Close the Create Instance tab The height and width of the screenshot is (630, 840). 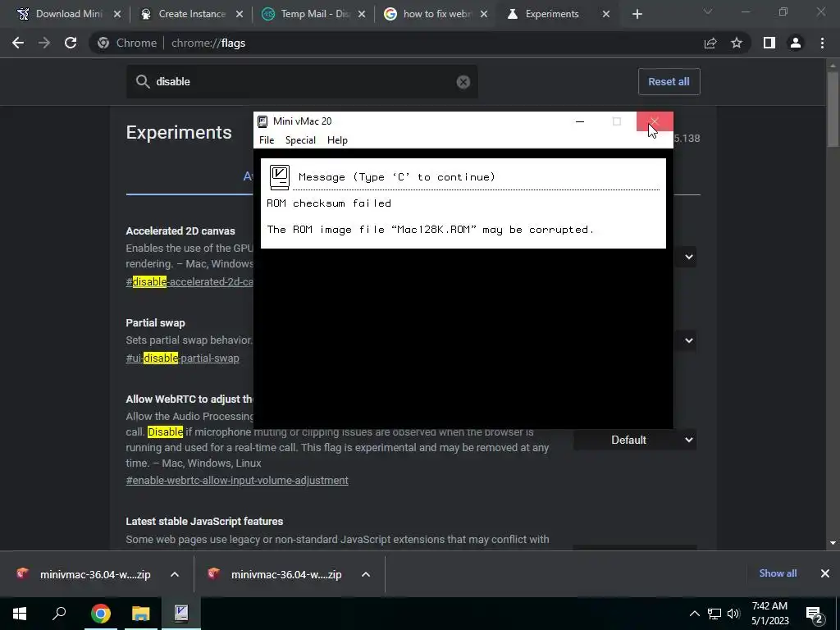(x=240, y=14)
